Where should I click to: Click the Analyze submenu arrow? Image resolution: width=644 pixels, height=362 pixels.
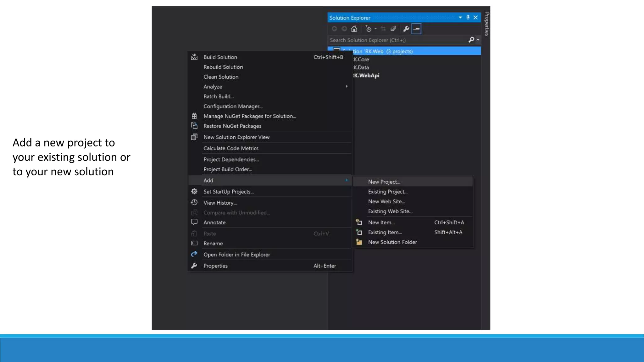pyautogui.click(x=347, y=86)
